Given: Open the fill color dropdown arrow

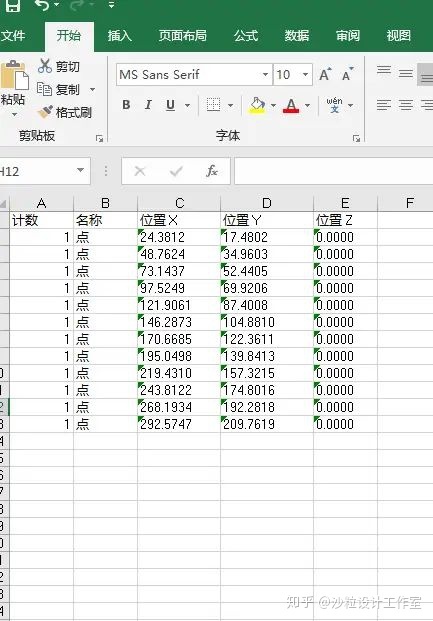Looking at the screenshot, I should point(273,105).
